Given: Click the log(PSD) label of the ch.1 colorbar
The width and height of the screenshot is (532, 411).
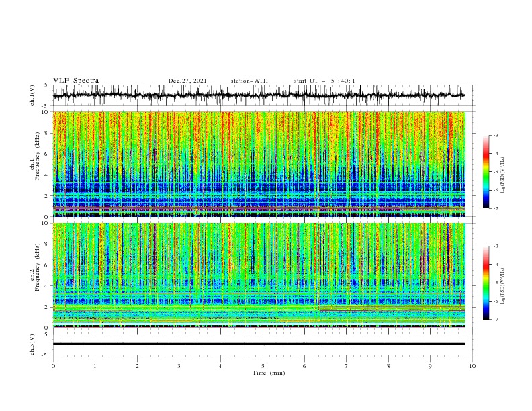Looking at the screenshot, I should 503,175.
